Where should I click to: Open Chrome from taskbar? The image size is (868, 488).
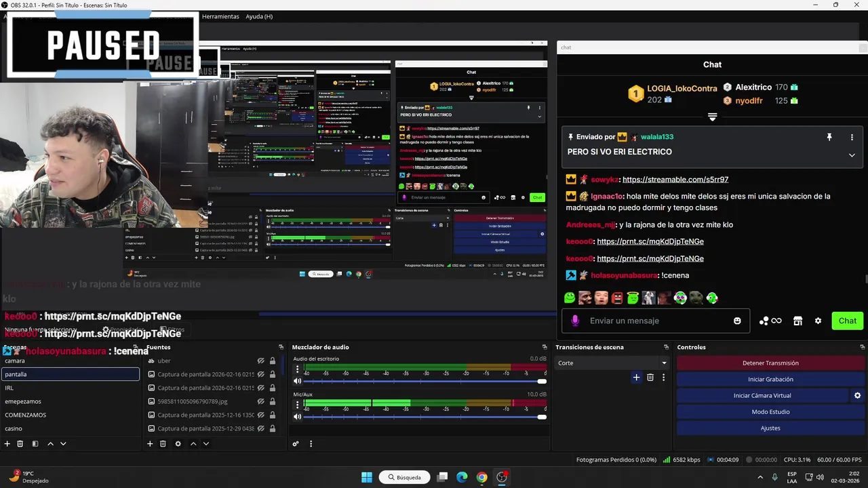coord(481,477)
